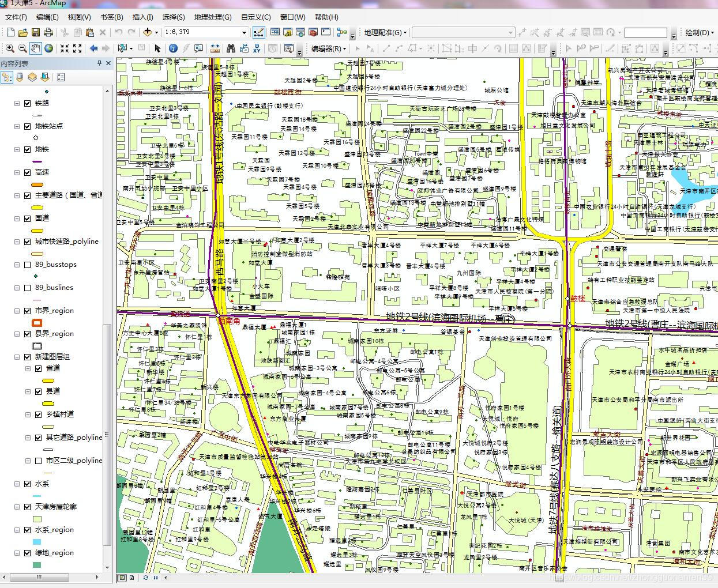Open the 绘制(D) dropdown menu

[700, 32]
